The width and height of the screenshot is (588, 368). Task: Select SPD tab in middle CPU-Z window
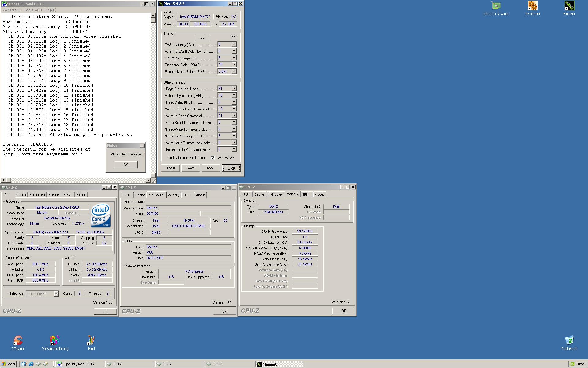click(186, 195)
